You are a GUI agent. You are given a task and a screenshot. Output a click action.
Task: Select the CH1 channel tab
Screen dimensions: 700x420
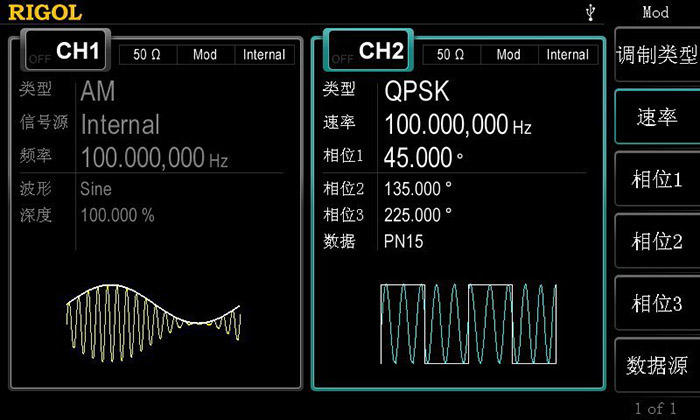[x=77, y=52]
